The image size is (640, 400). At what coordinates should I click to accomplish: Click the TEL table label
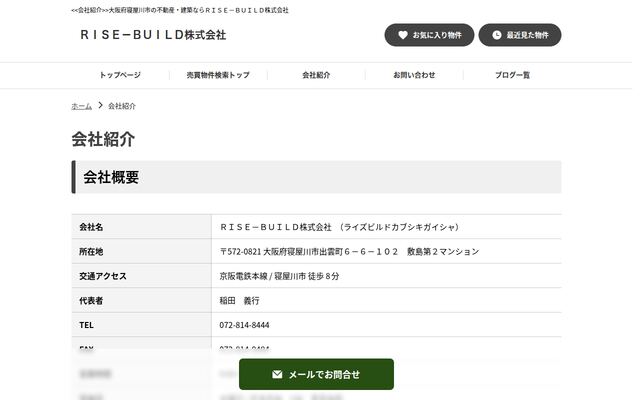(x=86, y=325)
